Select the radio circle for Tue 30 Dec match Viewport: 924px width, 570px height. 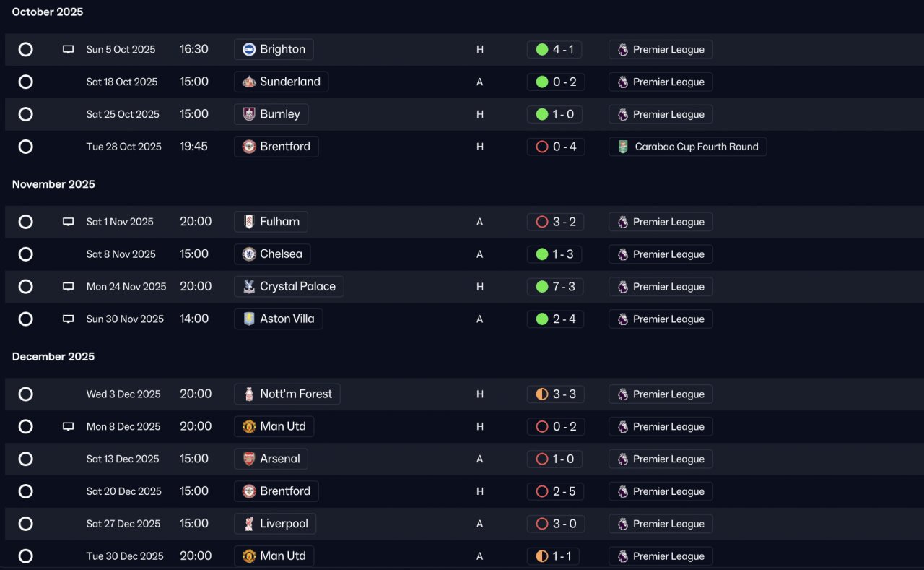[25, 556]
